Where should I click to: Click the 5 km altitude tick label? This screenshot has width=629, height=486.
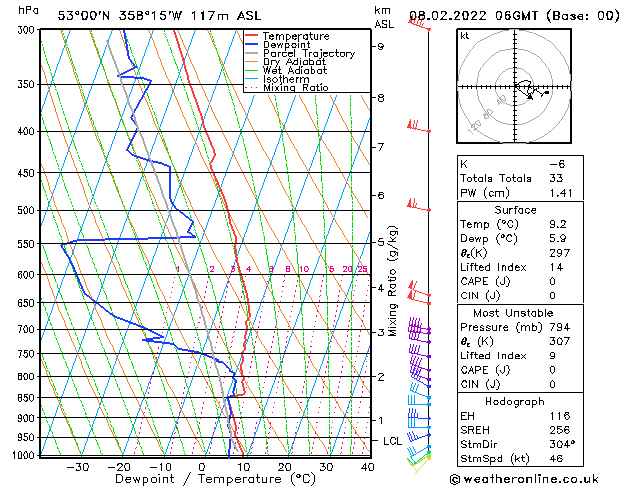click(x=380, y=242)
